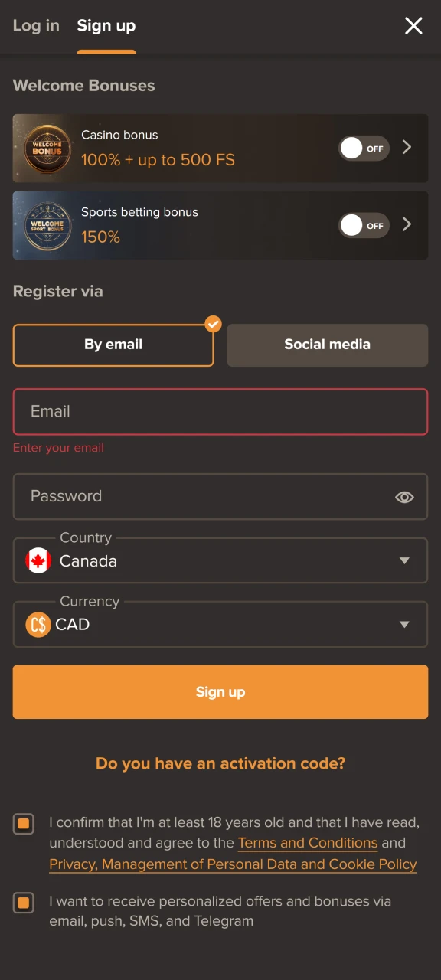Close the signup panel with the X icon

point(413,25)
